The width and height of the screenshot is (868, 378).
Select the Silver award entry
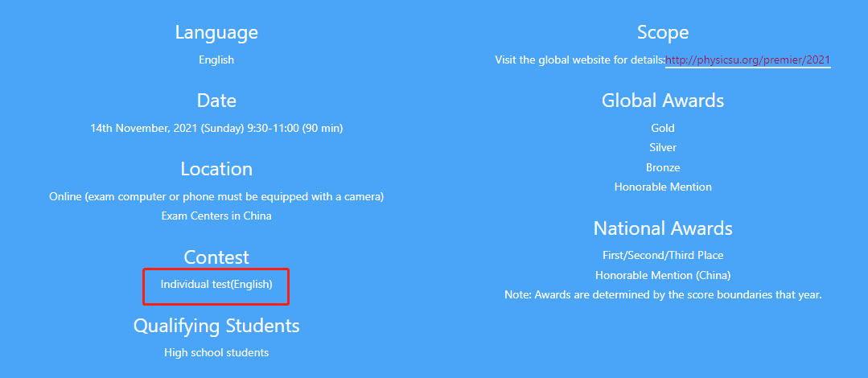point(663,148)
